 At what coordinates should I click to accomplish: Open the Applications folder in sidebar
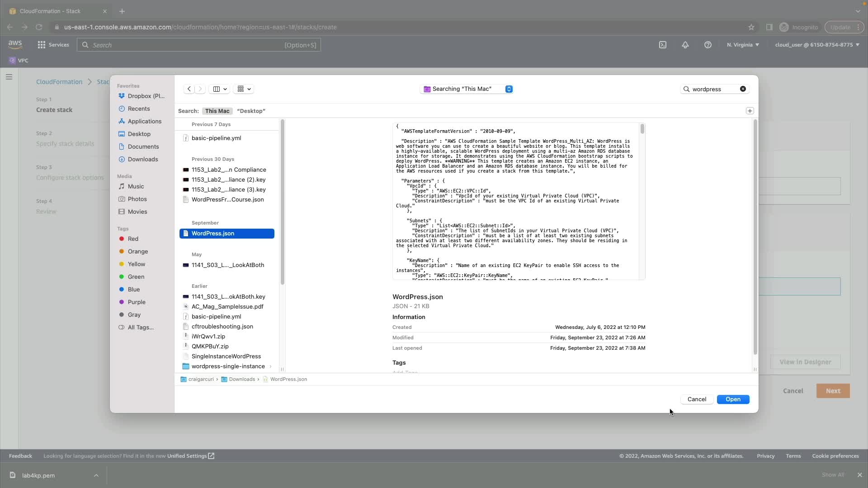point(144,122)
